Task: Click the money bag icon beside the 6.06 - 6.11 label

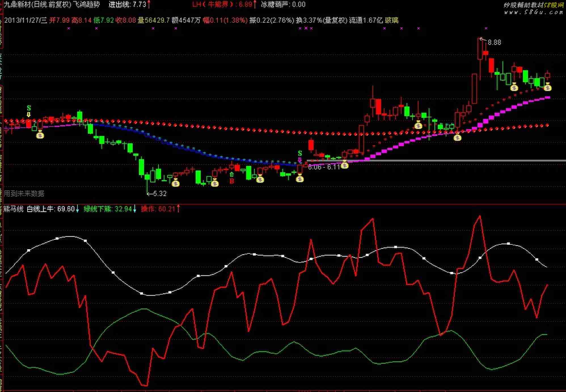Action: 345,165
